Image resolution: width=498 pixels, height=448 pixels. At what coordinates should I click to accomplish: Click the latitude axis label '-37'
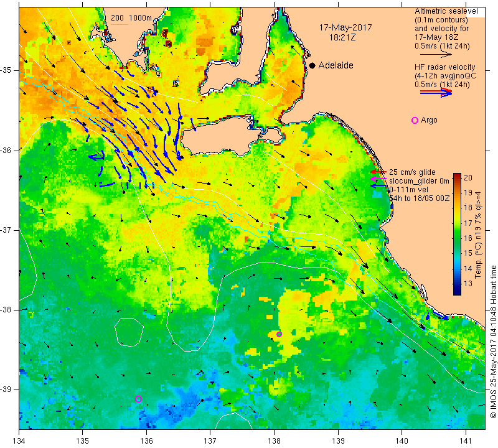(x=7, y=230)
